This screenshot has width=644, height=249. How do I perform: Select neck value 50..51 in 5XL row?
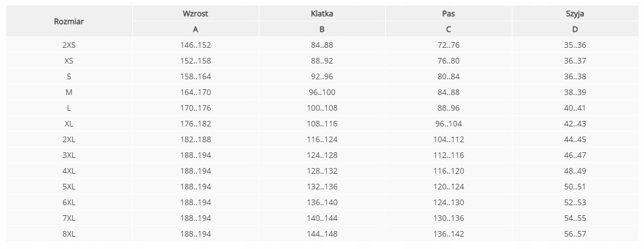(575, 187)
